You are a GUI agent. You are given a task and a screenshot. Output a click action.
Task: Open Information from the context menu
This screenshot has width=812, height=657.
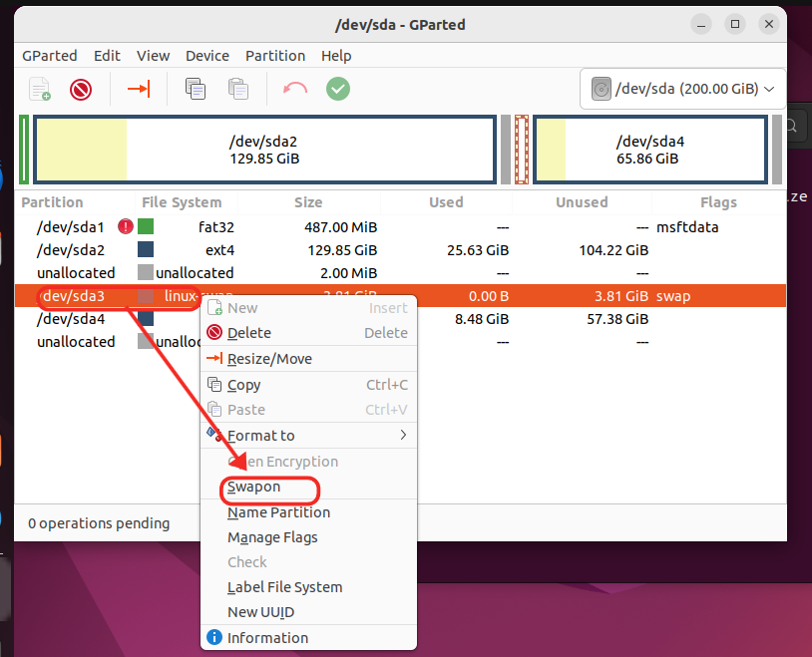(x=308, y=638)
